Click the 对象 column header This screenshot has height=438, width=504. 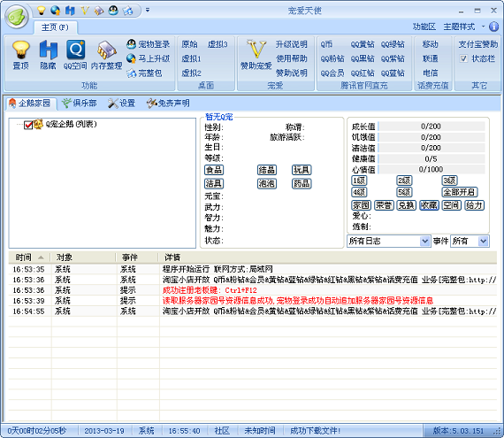tap(83, 257)
